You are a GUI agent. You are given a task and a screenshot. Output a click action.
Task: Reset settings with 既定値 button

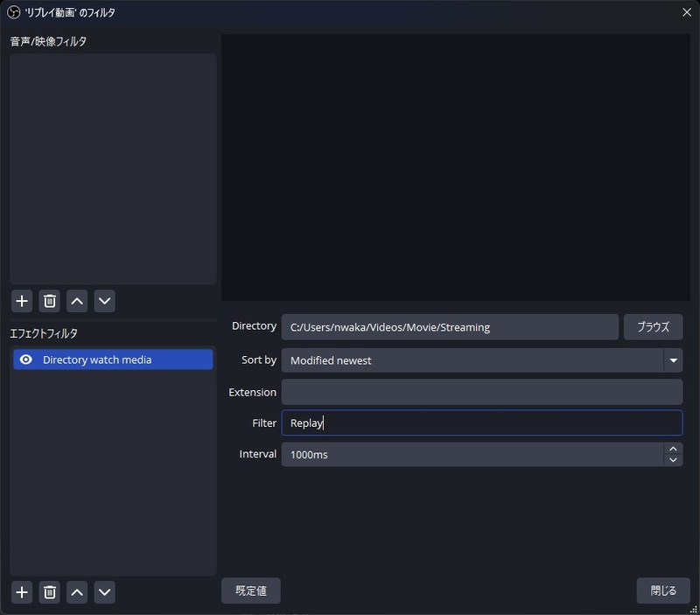(x=250, y=591)
